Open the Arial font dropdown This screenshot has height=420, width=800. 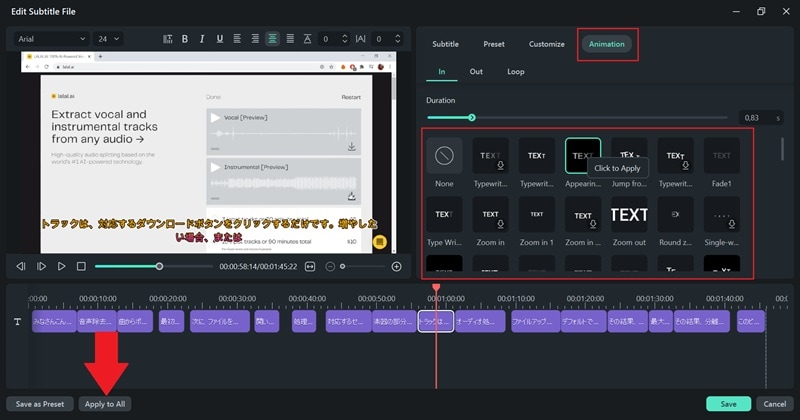(51, 39)
